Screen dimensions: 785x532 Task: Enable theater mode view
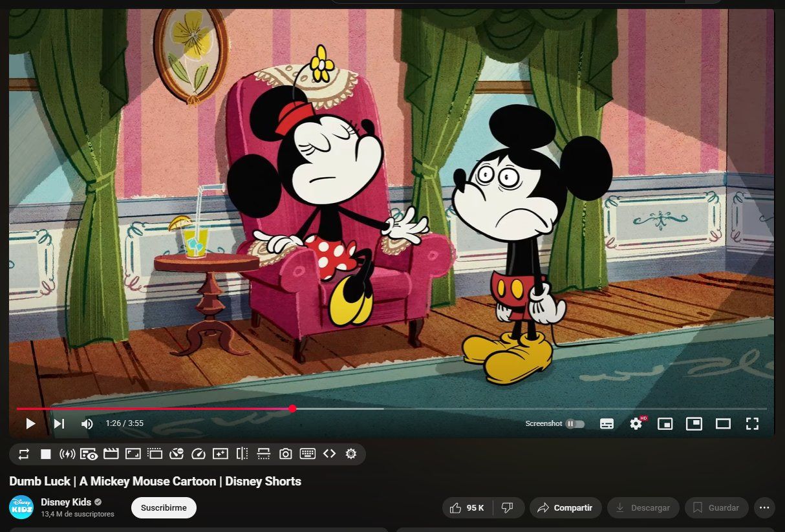(723, 424)
